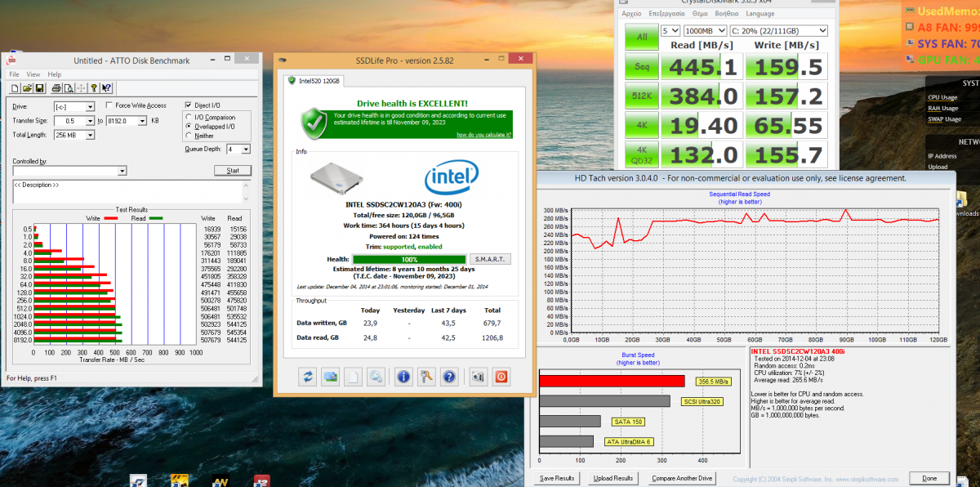Screen dimensions: 980x487
Task: Click Print Preview icon in ATTO toolbar
Action: [x=69, y=88]
